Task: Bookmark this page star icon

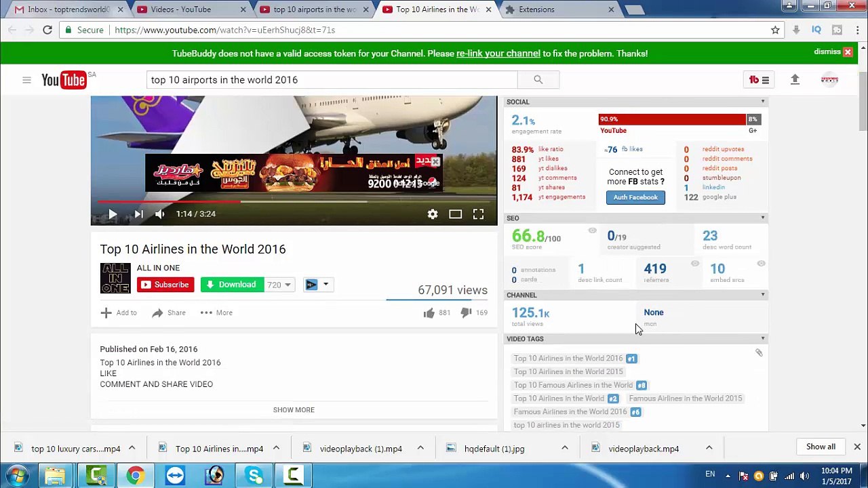Action: pyautogui.click(x=775, y=30)
